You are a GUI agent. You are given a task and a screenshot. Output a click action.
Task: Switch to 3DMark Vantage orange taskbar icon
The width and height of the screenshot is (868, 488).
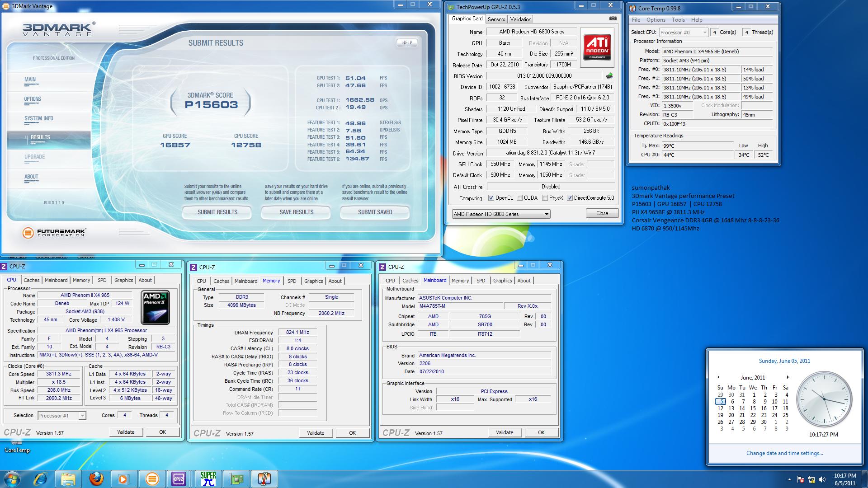pos(152,479)
